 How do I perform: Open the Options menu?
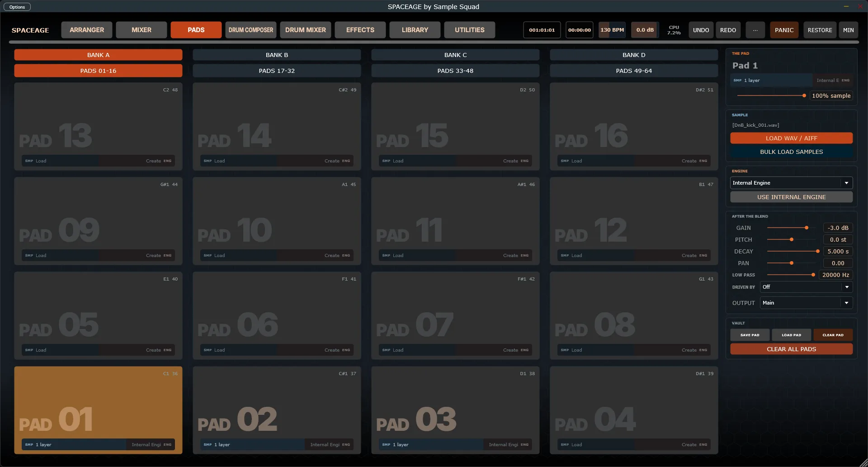(17, 7)
